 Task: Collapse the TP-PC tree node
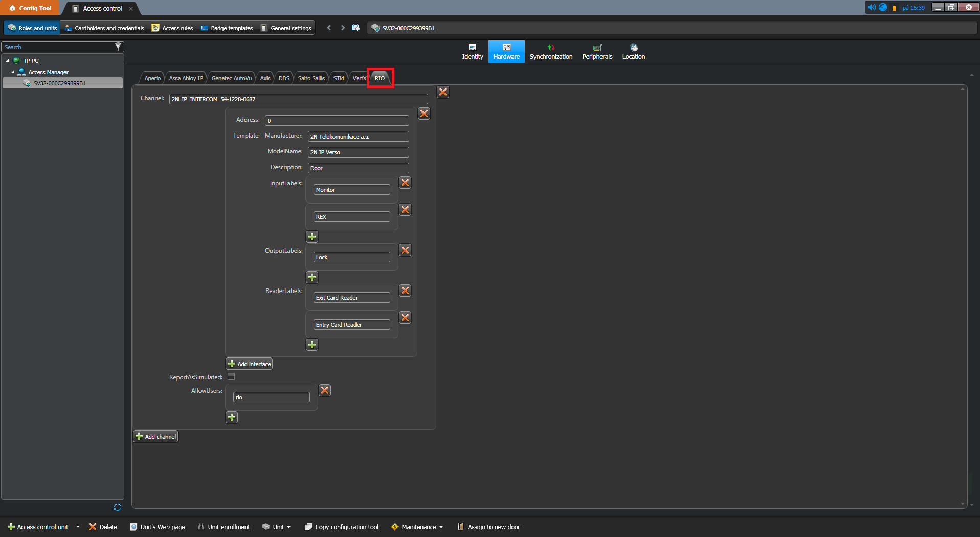8,61
